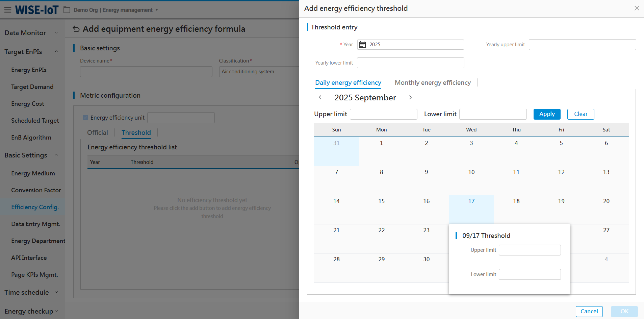Image resolution: width=644 pixels, height=319 pixels.
Task: Expand the Data Monitor sidebar section
Action: 56,33
